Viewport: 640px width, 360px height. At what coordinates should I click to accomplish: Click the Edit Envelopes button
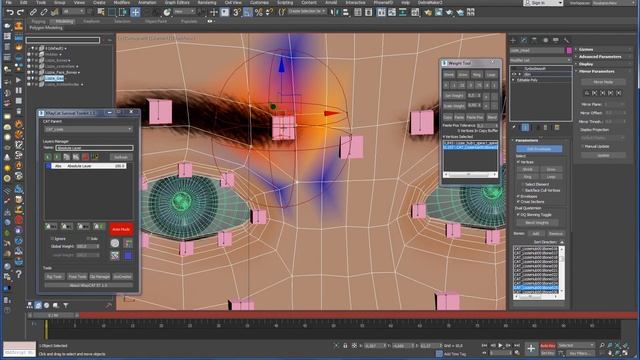pyautogui.click(x=539, y=149)
